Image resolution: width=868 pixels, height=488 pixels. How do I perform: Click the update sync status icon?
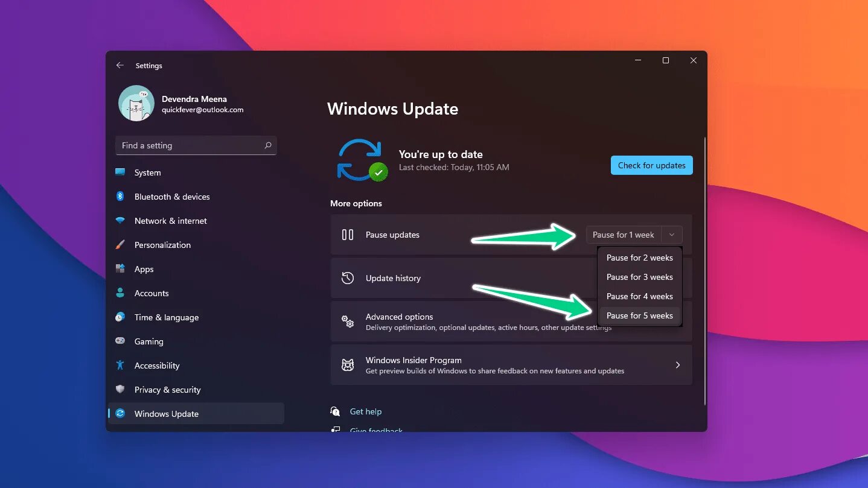pyautogui.click(x=361, y=160)
